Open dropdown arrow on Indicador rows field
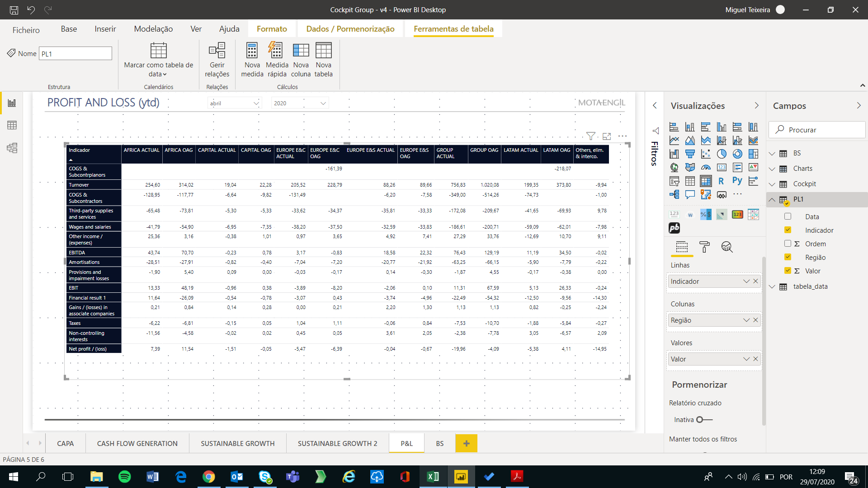 coord(746,281)
